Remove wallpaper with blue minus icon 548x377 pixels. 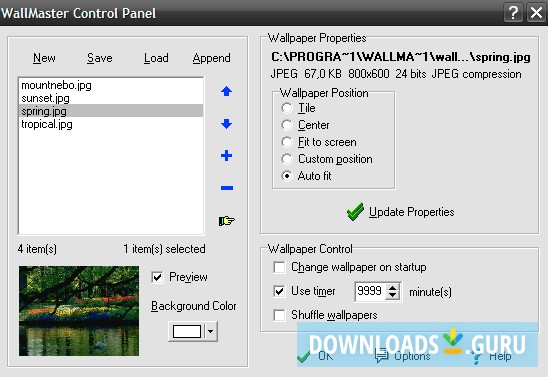227,188
